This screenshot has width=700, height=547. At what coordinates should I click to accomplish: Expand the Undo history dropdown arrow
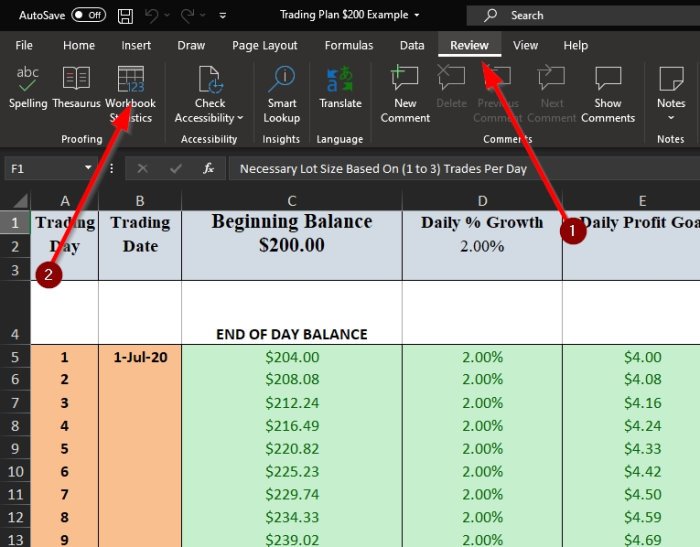coord(167,16)
